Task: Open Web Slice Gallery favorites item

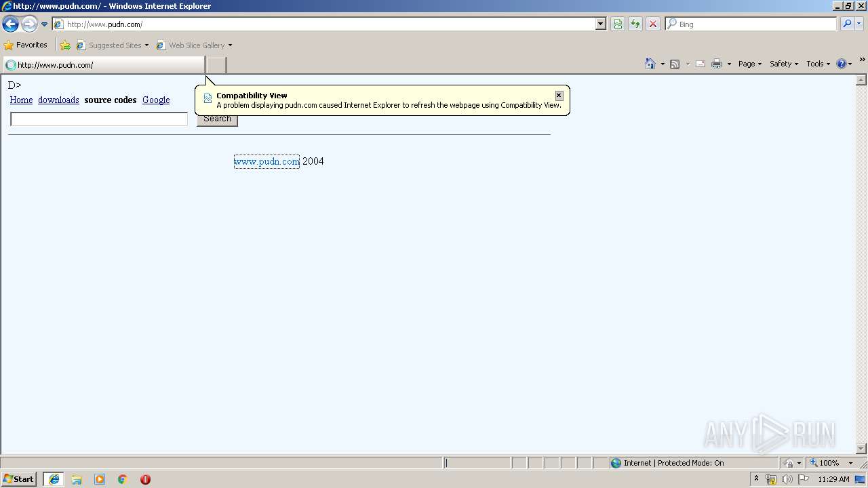Action: [x=194, y=45]
